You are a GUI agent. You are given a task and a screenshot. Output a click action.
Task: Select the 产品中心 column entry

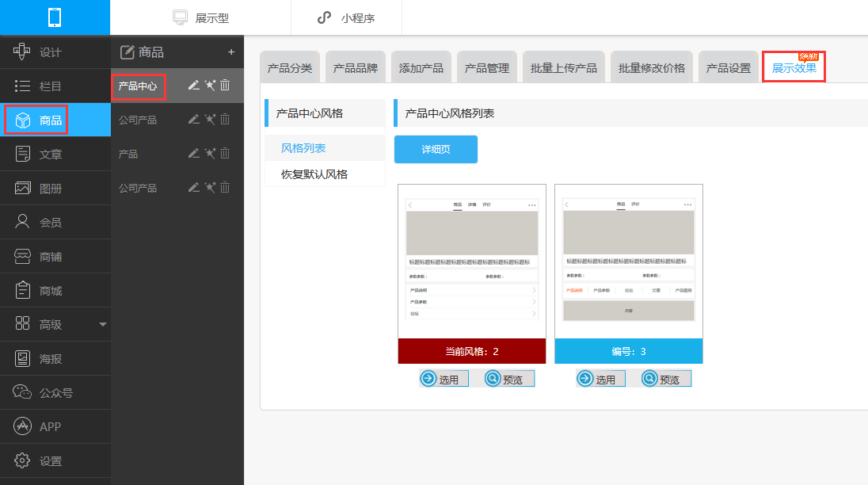[138, 86]
